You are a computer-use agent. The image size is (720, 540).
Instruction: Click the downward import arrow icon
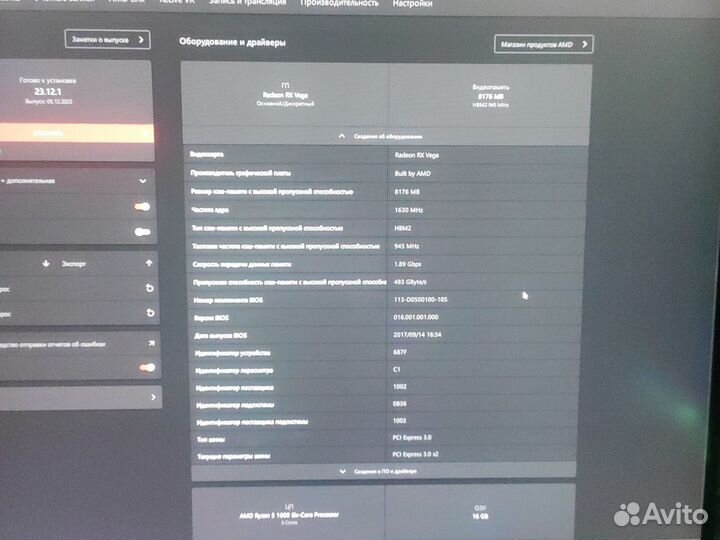46,264
